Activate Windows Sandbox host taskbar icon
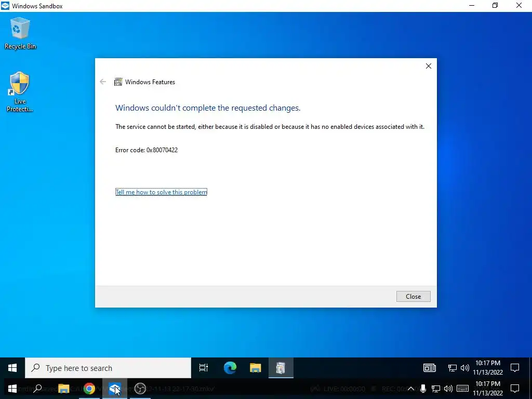The width and height of the screenshot is (532, 399). tap(115, 389)
